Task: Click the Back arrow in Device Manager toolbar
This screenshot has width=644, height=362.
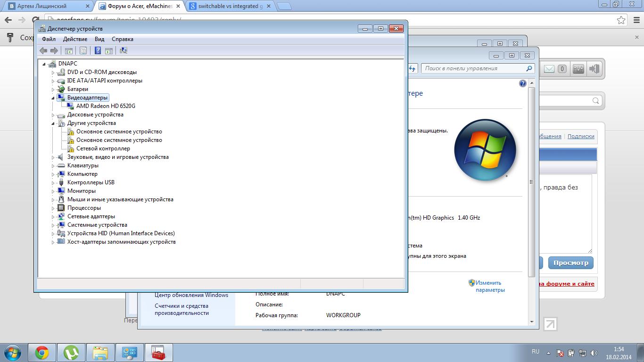Action: pos(43,50)
